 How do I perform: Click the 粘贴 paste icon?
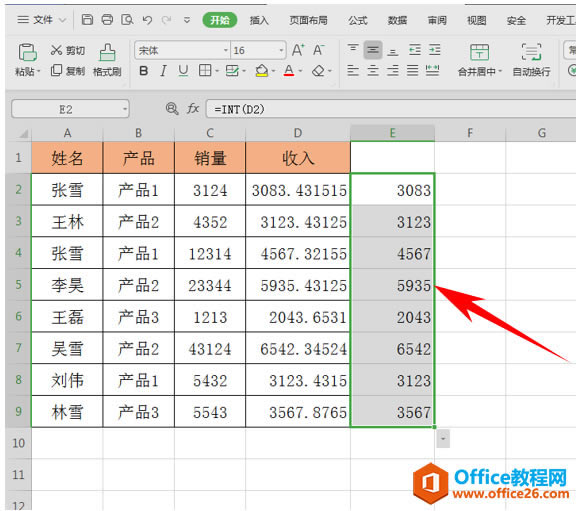27,52
